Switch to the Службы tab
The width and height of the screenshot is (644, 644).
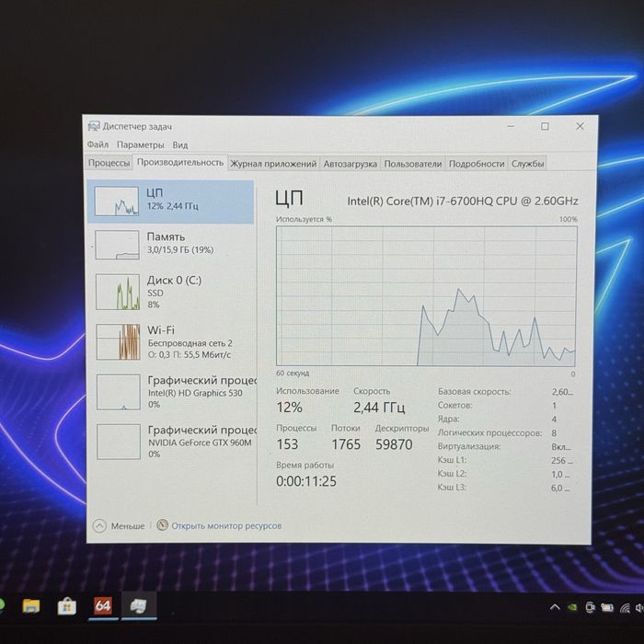pyautogui.click(x=527, y=164)
